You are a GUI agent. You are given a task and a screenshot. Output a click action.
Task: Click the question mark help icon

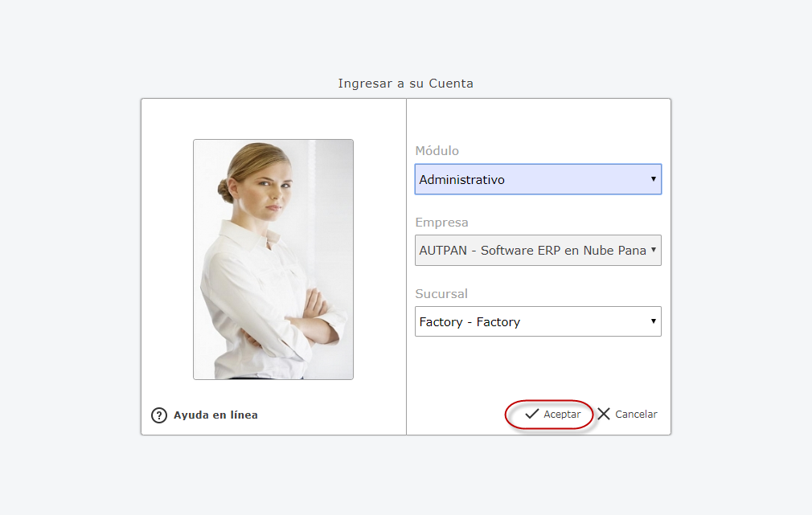tap(159, 415)
